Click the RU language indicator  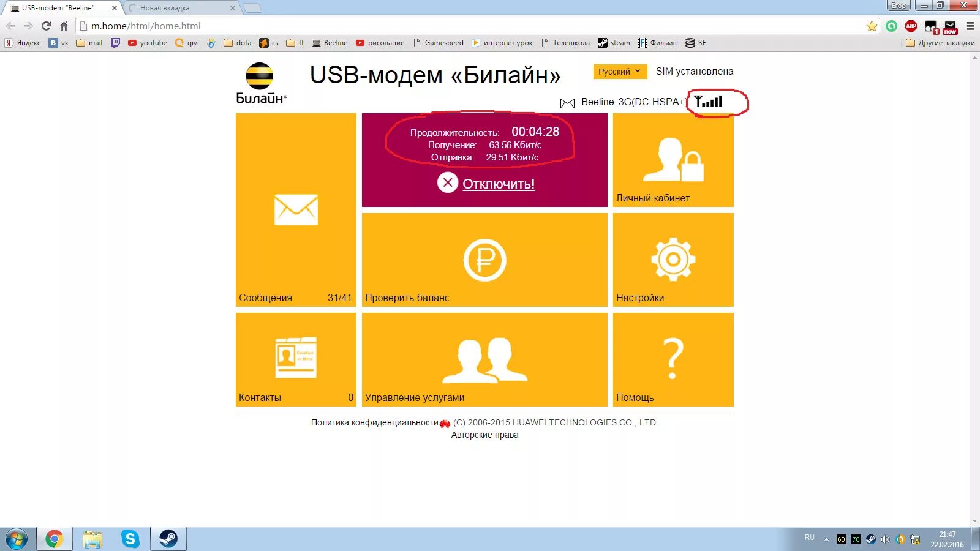810,538
